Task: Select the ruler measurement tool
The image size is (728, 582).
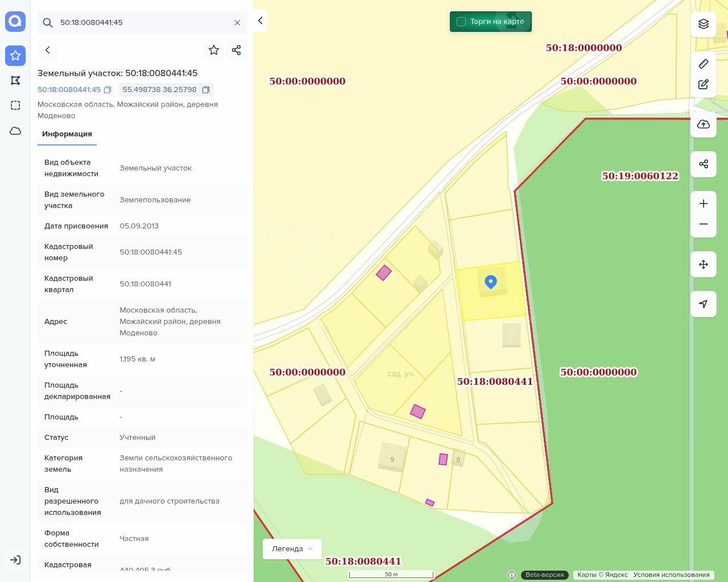Action: click(703, 64)
